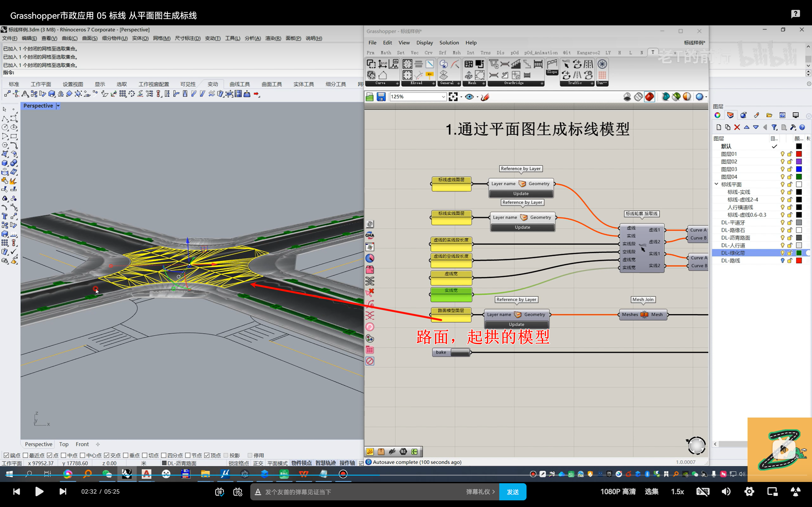Click the Grasshopper save file icon
The width and height of the screenshot is (812, 507).
(x=381, y=97)
